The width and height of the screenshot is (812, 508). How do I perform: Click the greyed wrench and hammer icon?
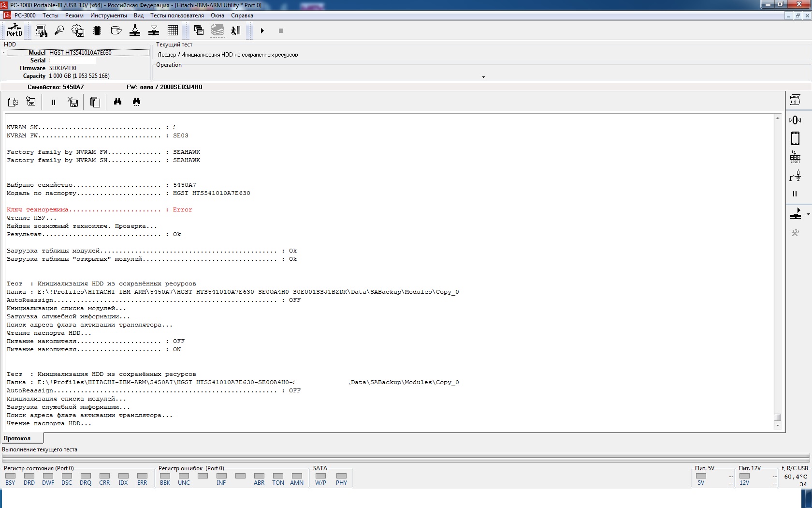click(795, 233)
